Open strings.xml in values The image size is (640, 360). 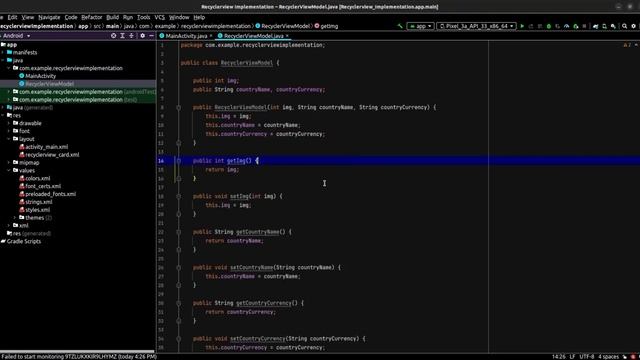pyautogui.click(x=38, y=202)
